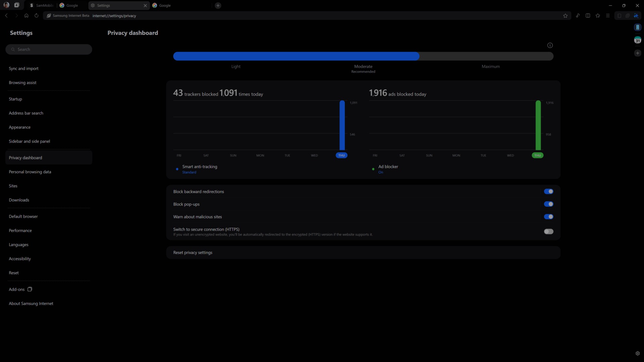Switch to the SamMobile tab
The image size is (644, 362).
[41, 5]
